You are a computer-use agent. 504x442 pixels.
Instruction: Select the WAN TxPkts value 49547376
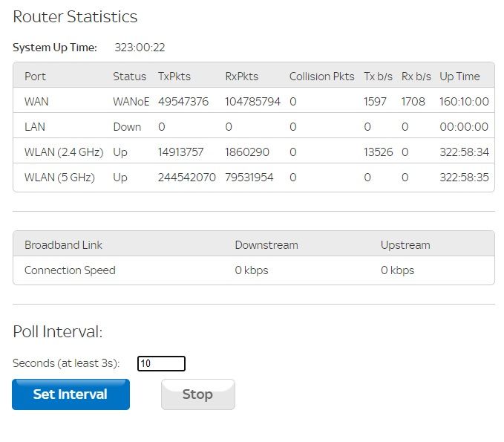coord(183,102)
